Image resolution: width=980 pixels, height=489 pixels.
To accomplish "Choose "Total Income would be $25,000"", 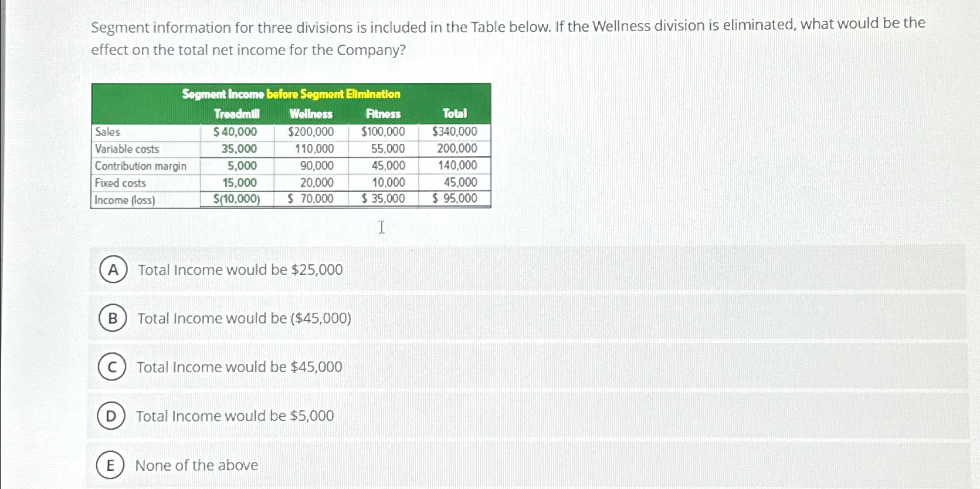I will point(240,270).
